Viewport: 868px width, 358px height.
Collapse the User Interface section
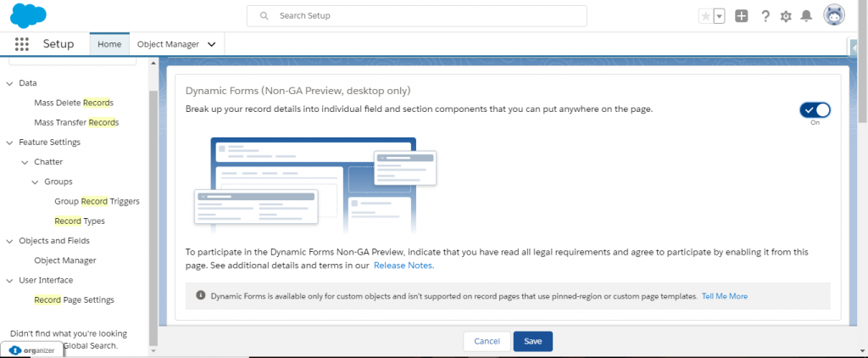pos(9,281)
